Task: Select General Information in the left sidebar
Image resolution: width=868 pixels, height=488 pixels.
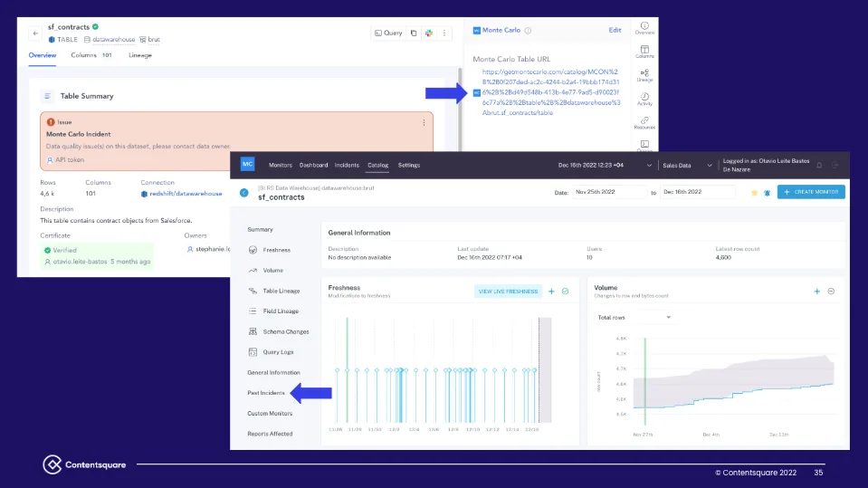Action: tap(273, 373)
